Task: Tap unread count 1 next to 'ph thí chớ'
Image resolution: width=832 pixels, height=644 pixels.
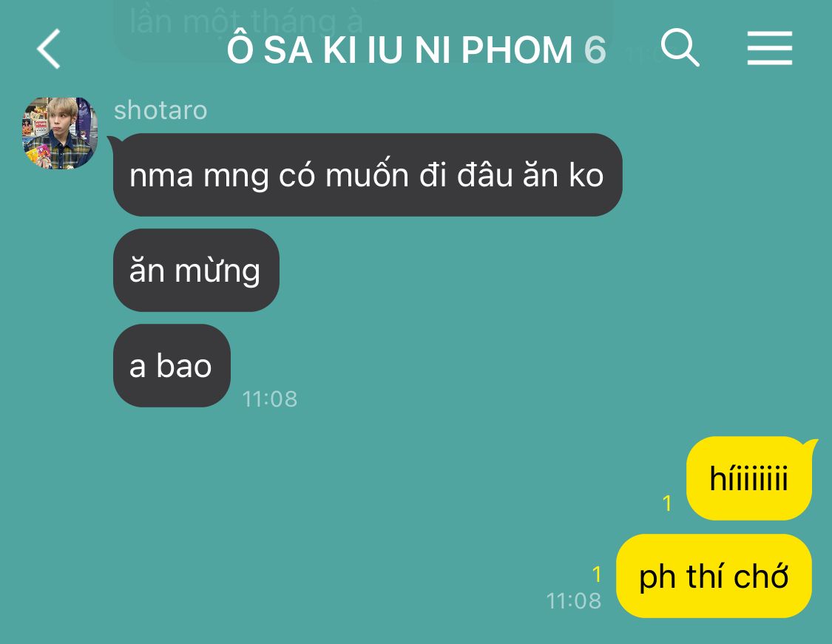Action: [596, 574]
